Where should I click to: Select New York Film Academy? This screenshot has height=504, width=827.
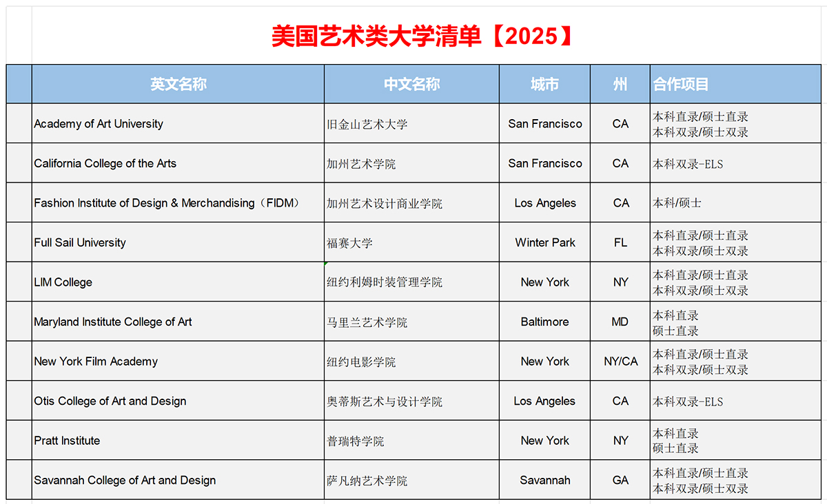[95, 361]
